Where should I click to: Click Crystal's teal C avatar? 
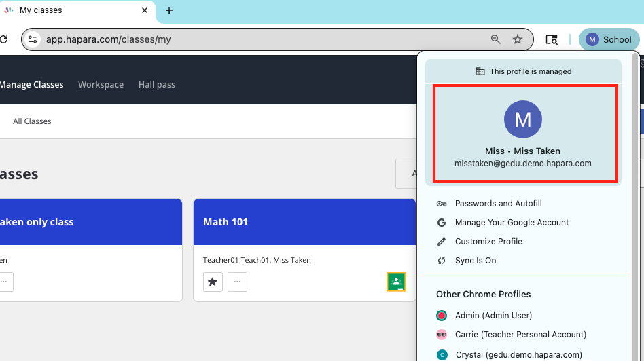(x=442, y=355)
